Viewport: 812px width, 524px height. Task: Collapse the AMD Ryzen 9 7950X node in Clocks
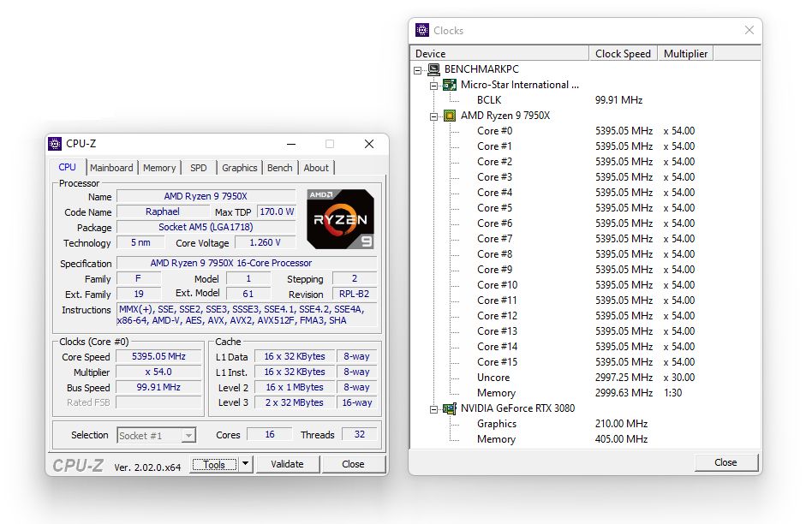[x=434, y=116]
